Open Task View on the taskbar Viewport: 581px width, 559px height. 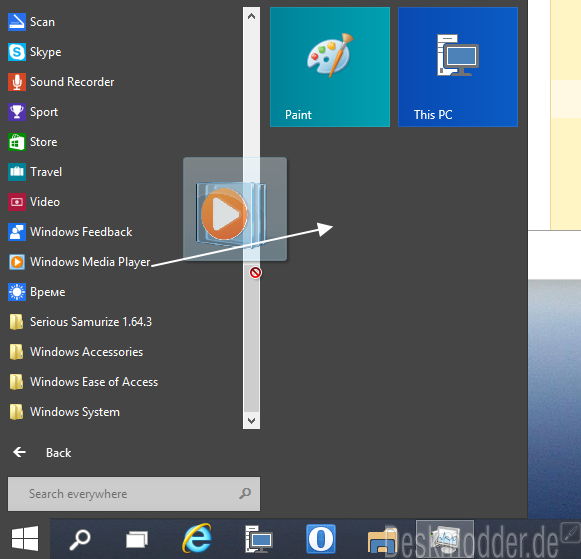click(137, 539)
